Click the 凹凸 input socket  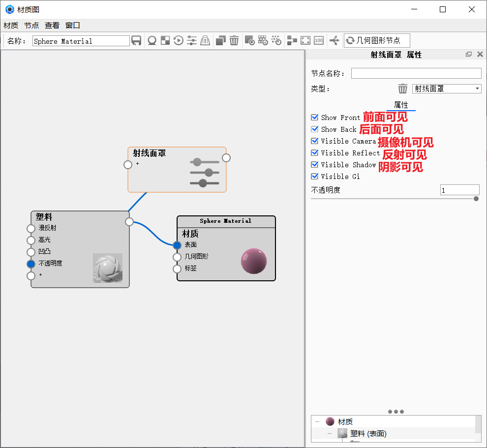point(31,252)
